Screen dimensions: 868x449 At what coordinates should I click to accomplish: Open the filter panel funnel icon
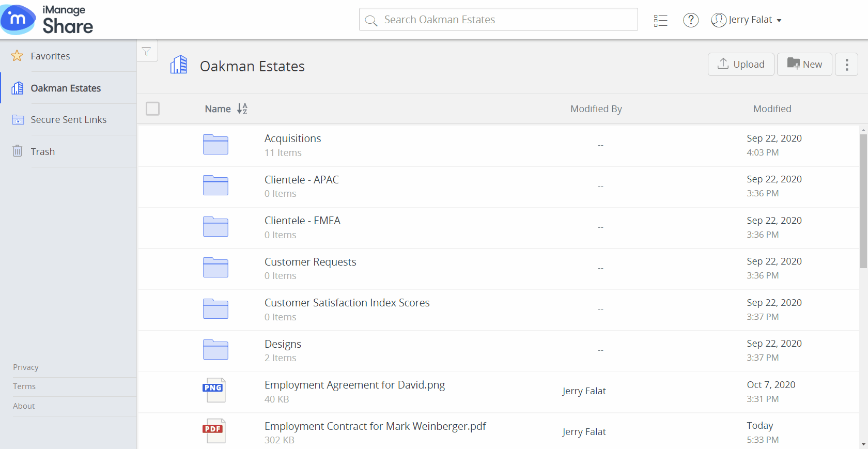tap(147, 52)
